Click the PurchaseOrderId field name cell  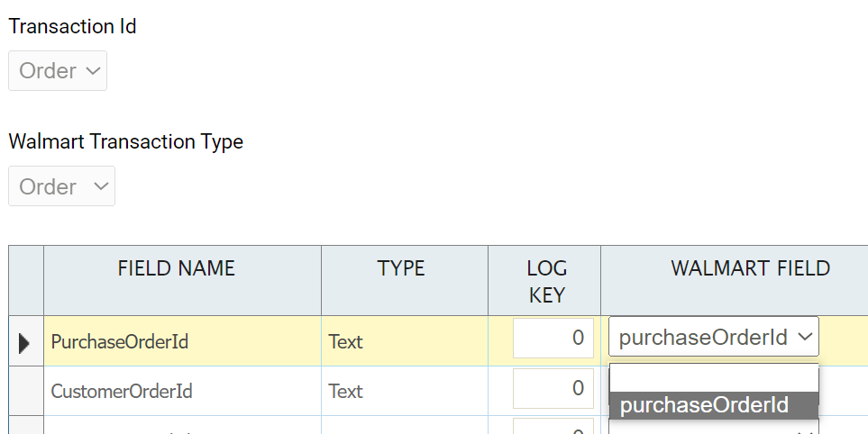[x=182, y=341]
